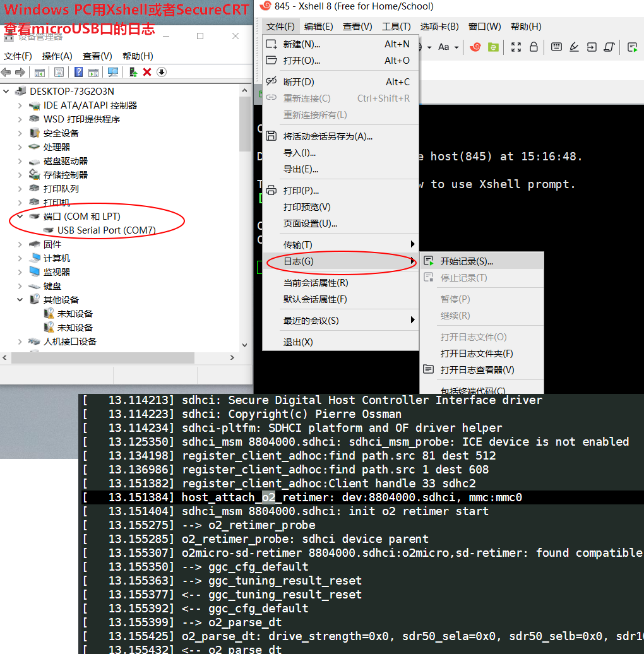The width and height of the screenshot is (644, 654).
Task: Select the 处理器 tree item
Action: click(57, 147)
